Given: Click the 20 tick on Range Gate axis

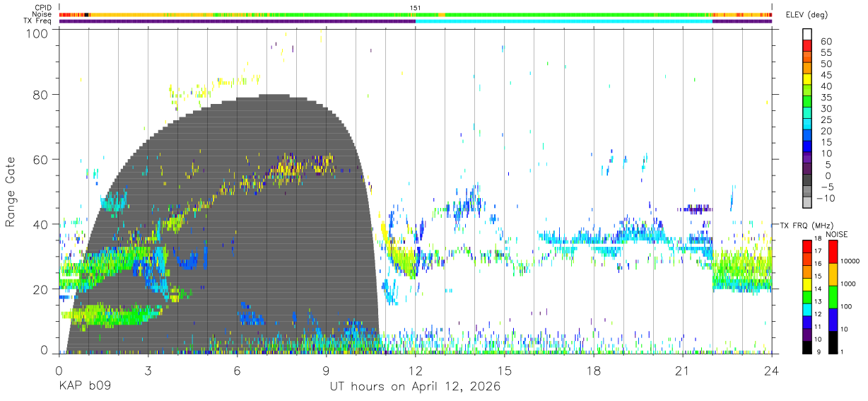Looking at the screenshot, I should pyautogui.click(x=41, y=289).
